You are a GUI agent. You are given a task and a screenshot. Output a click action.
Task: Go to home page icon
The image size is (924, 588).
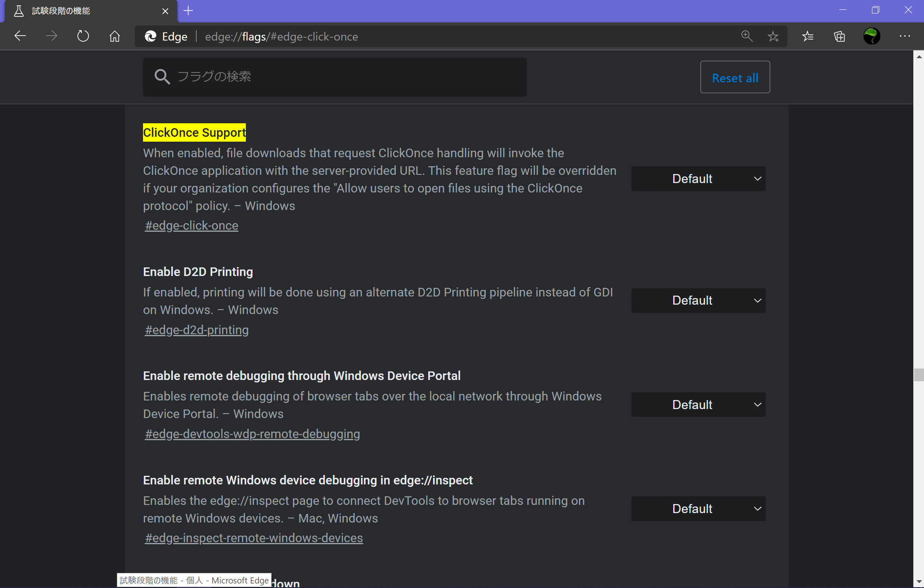pyautogui.click(x=115, y=36)
